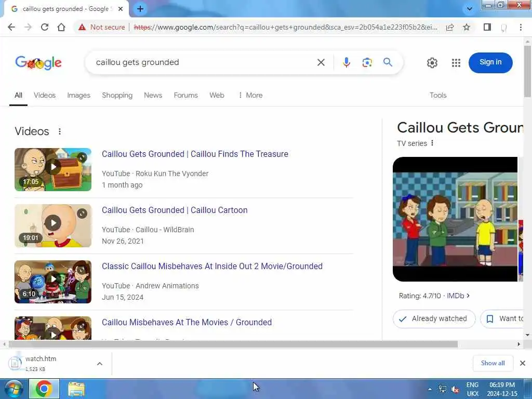532x399 pixels.
Task: Open the Chrome three-dot menu
Action: pyautogui.click(x=521, y=27)
